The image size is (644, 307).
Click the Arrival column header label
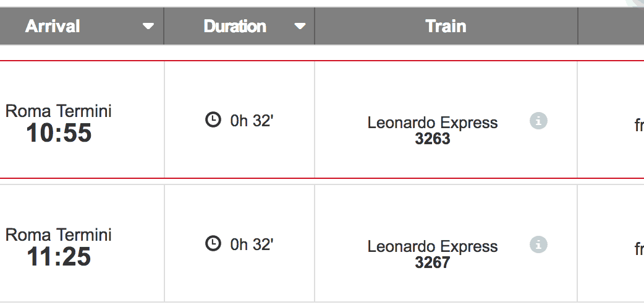click(53, 26)
